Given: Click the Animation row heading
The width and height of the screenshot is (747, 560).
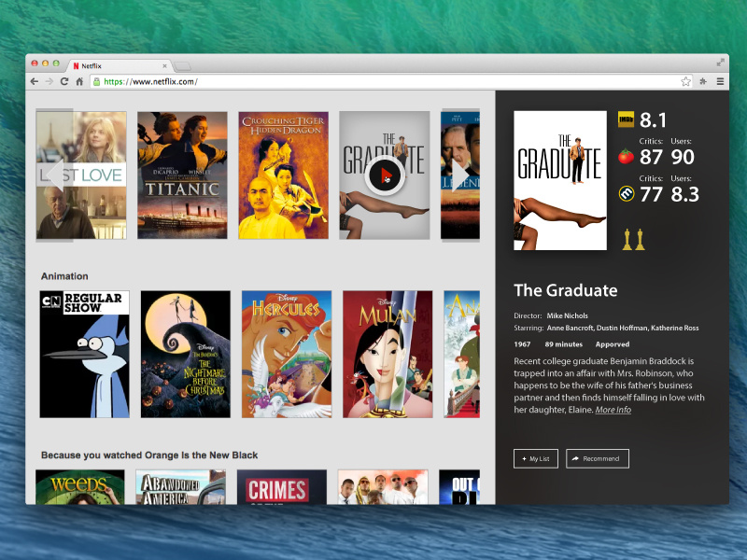Looking at the screenshot, I should click(x=64, y=276).
